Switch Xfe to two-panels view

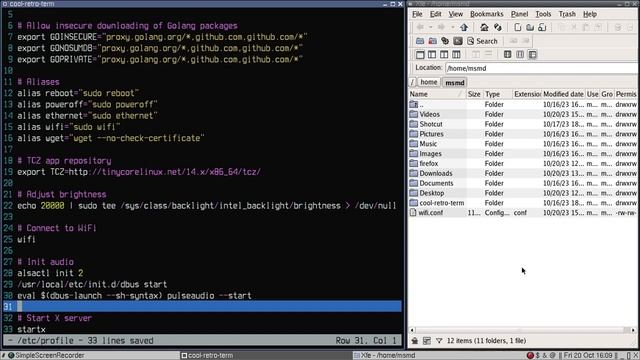pos(444,54)
